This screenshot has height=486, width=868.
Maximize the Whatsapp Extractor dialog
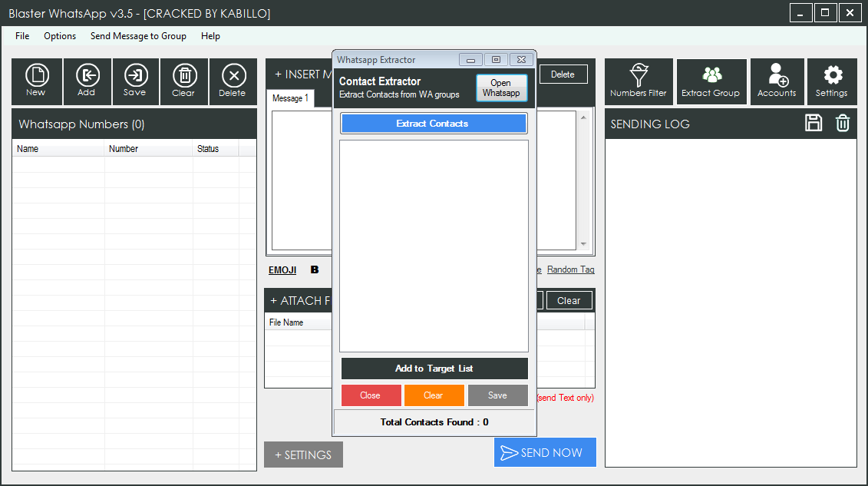pos(496,60)
